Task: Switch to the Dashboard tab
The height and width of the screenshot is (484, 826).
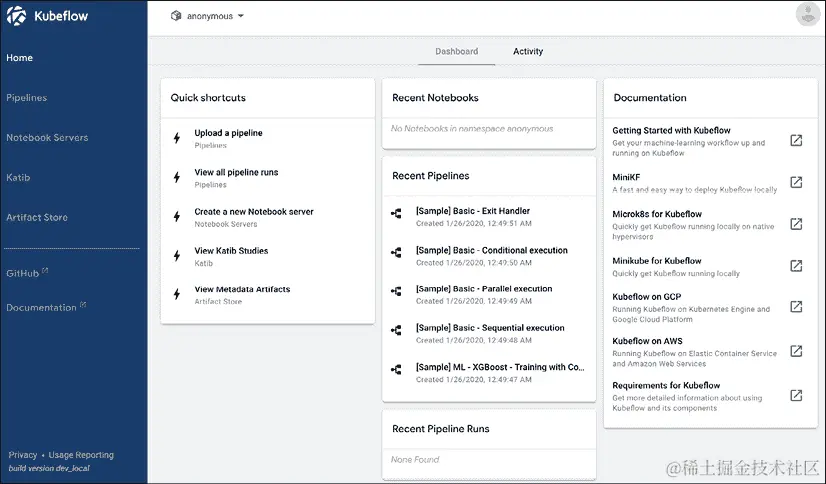Action: click(x=457, y=52)
